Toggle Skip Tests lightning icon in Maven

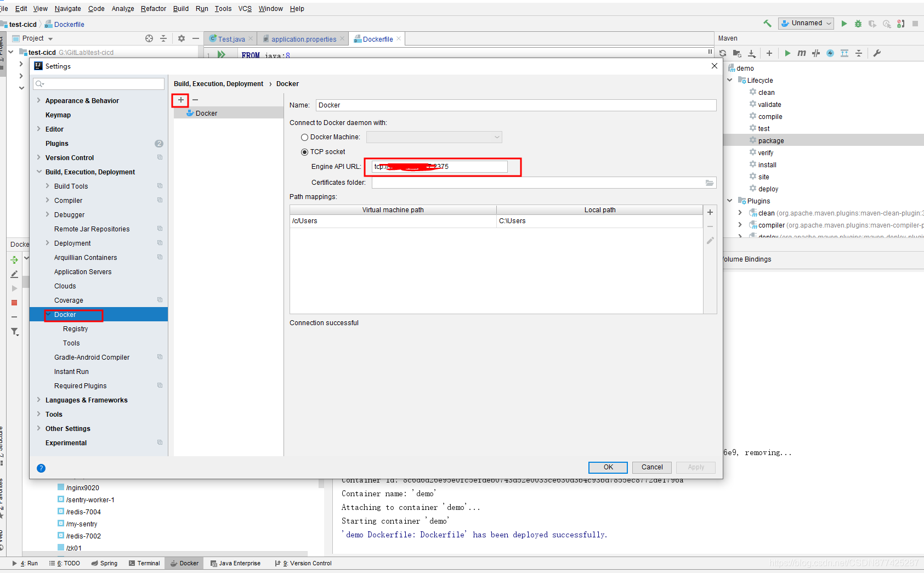coord(830,53)
